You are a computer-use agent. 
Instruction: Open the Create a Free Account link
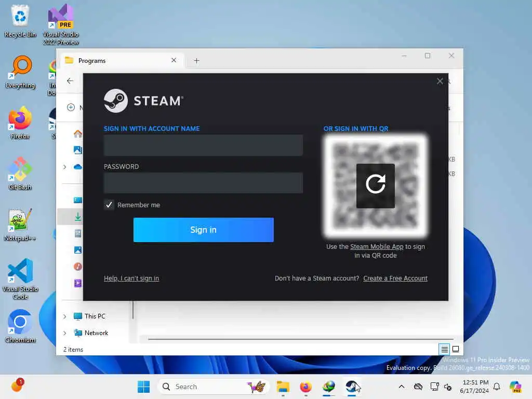pos(395,278)
